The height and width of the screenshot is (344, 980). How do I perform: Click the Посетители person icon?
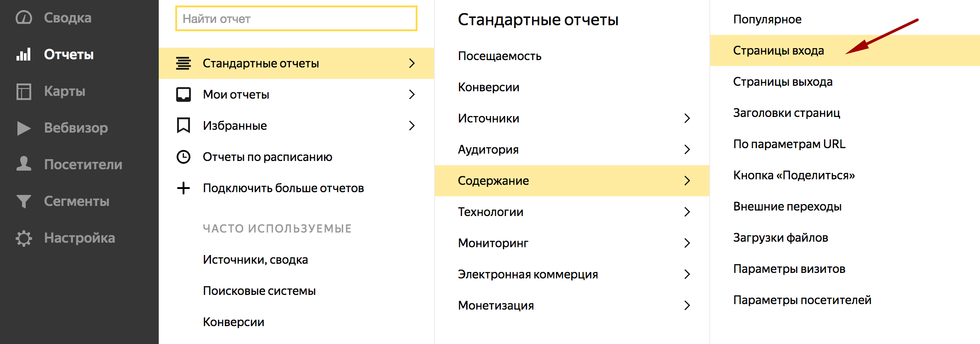coord(24,164)
